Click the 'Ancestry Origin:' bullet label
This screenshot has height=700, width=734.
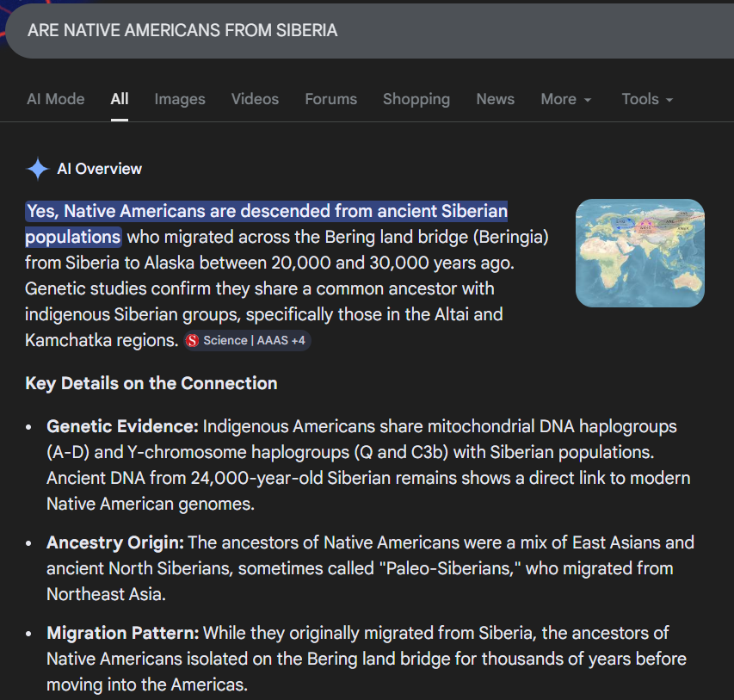(x=115, y=542)
